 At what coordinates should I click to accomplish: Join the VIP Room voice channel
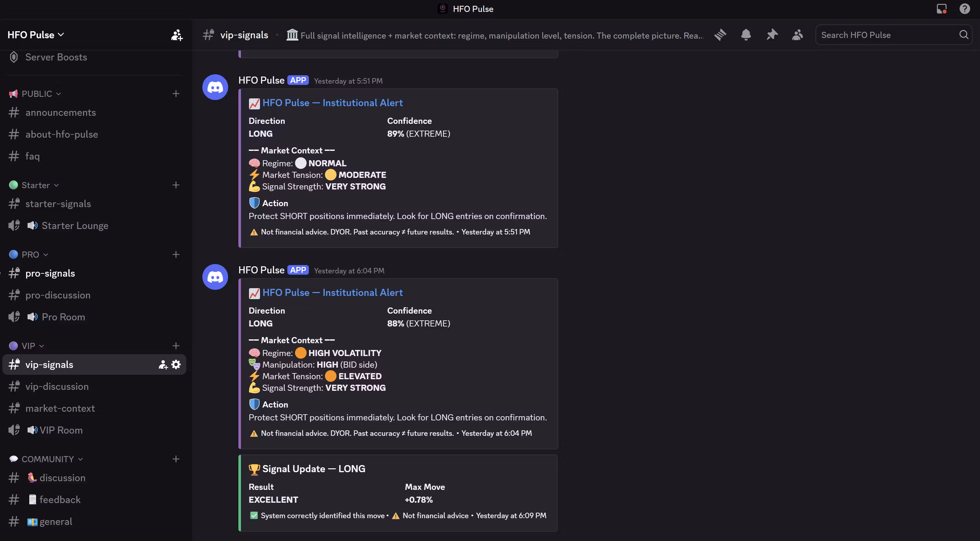[x=94, y=430]
